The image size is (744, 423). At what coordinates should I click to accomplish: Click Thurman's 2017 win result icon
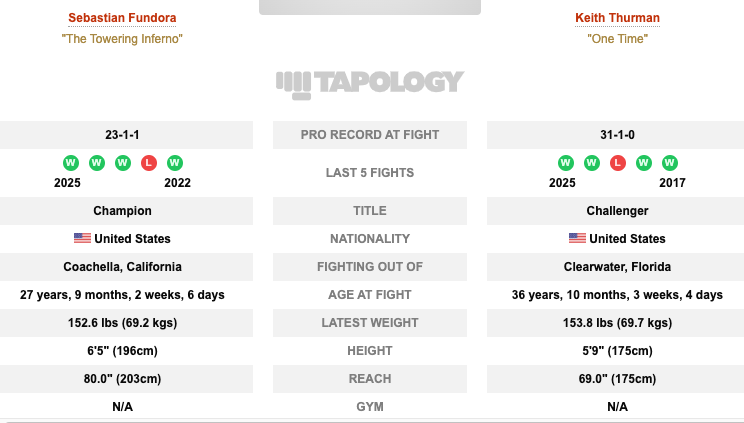point(670,163)
